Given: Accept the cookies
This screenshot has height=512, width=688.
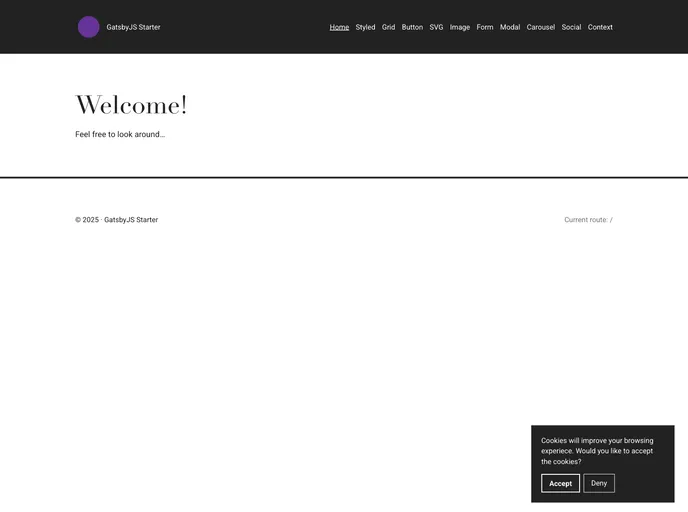Looking at the screenshot, I should click(560, 483).
